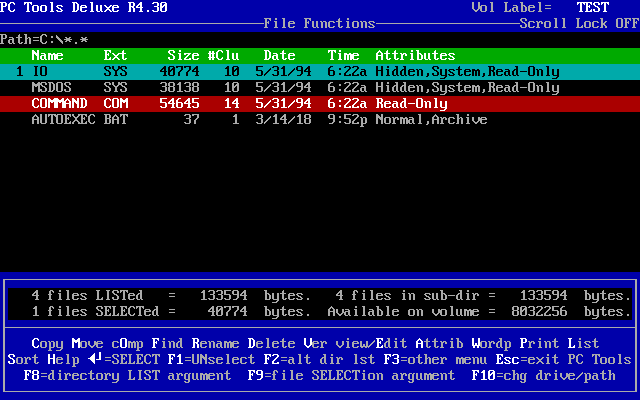
Task: Pick the Rename command
Action: point(216,344)
